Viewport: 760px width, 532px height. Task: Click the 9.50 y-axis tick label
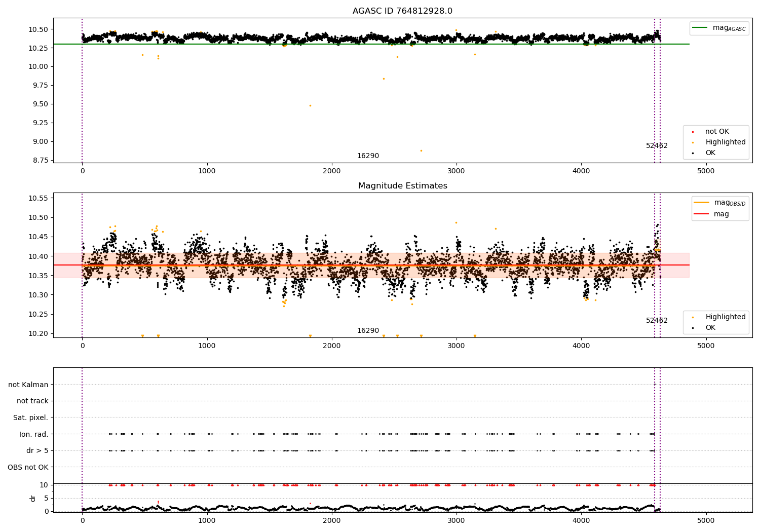click(x=40, y=104)
